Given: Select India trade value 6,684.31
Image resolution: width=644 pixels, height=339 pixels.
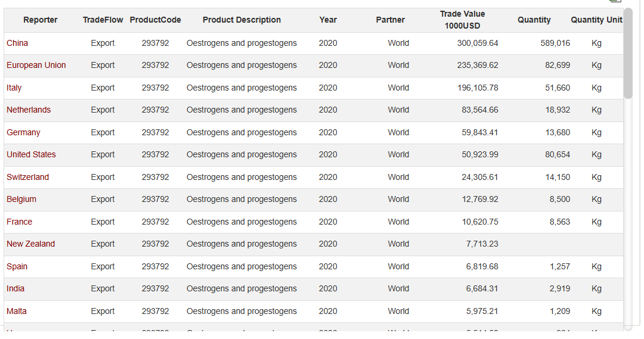Looking at the screenshot, I should pos(482,289).
